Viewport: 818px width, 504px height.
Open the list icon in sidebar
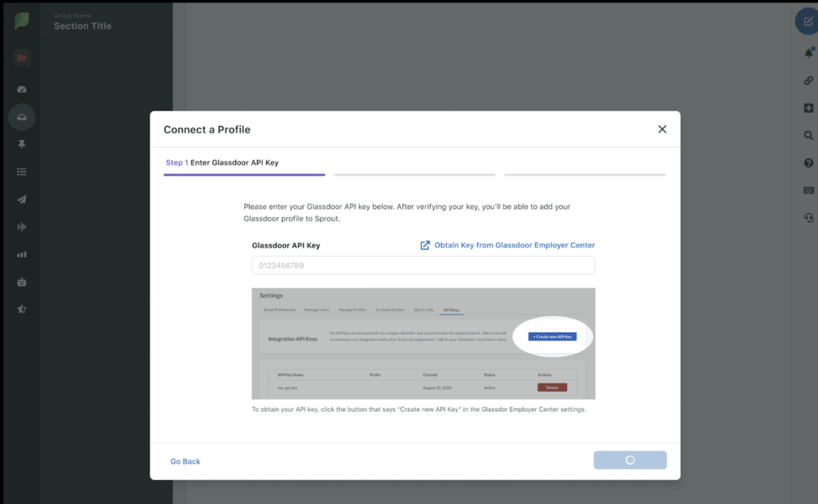coord(22,172)
